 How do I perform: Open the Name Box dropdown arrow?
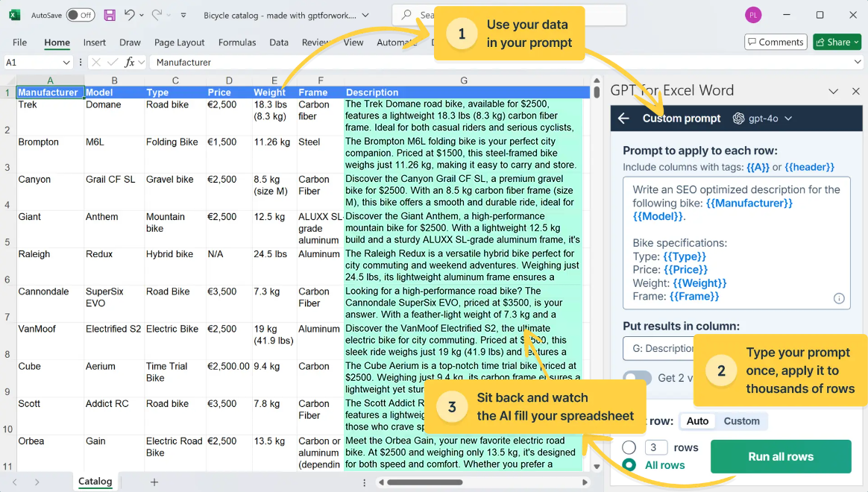pos(66,63)
